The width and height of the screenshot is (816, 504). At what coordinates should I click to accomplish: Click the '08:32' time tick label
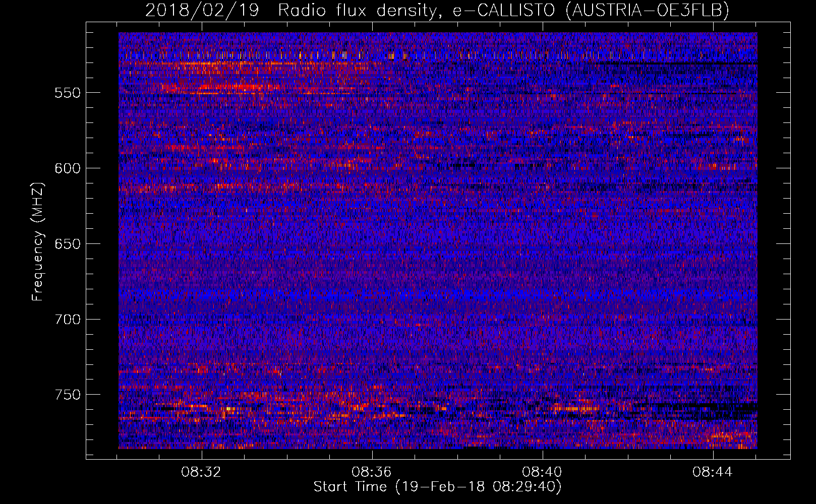[202, 472]
